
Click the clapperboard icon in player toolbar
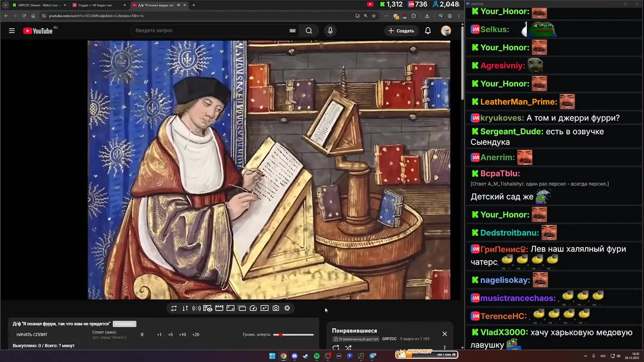219,308
